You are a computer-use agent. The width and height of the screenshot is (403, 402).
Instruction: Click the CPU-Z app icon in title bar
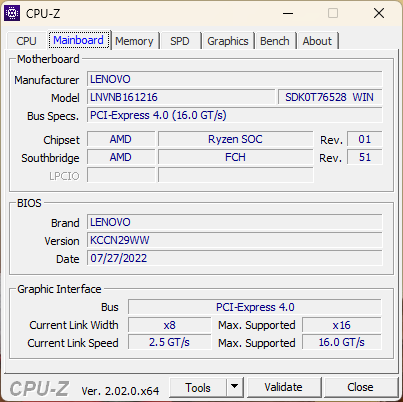[x=12, y=13]
